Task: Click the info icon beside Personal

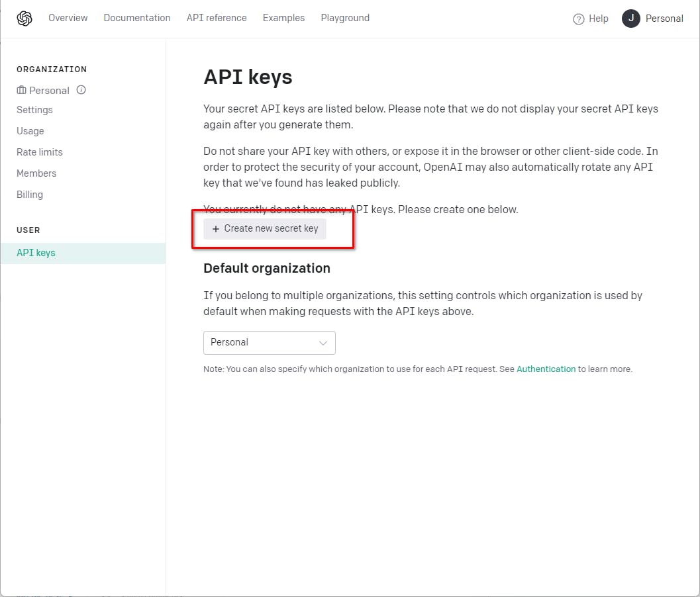Action: pyautogui.click(x=81, y=90)
